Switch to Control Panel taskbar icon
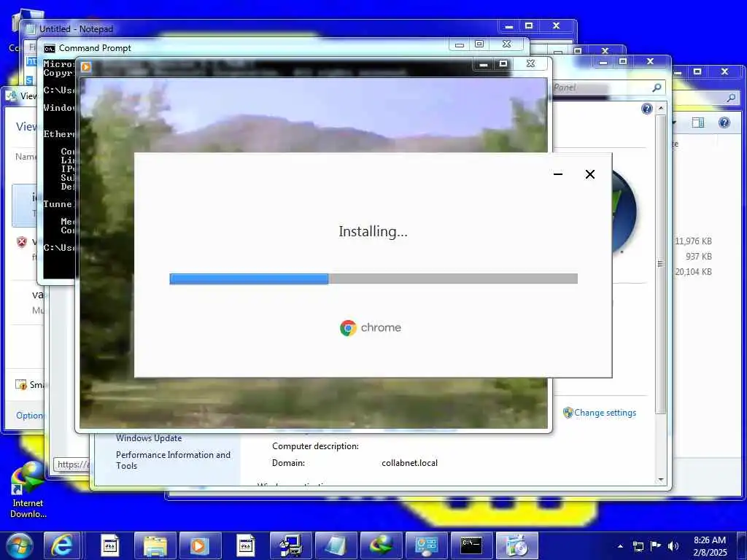747x560 pixels. point(426,545)
